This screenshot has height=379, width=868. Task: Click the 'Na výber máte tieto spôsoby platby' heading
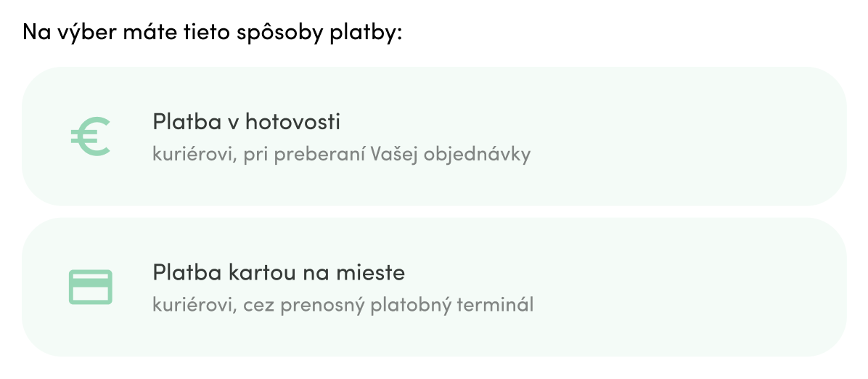click(212, 32)
